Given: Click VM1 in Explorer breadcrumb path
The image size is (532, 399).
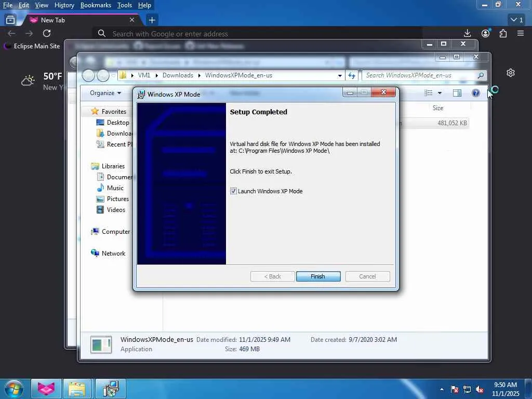Looking at the screenshot, I should [x=144, y=75].
